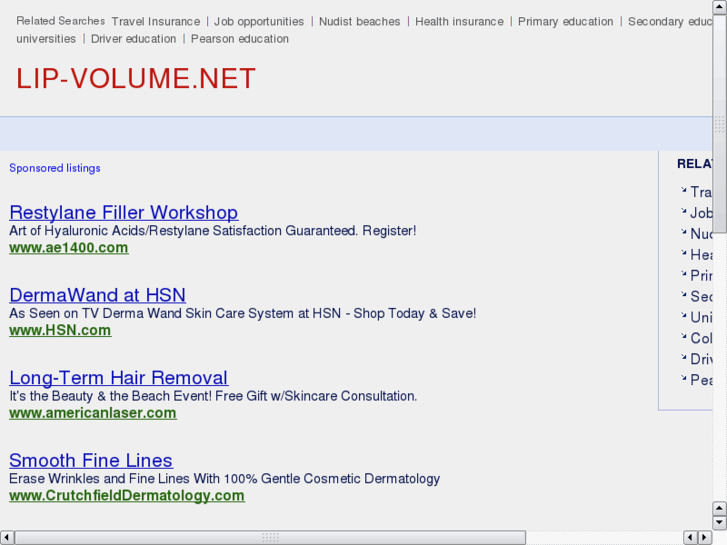This screenshot has width=727, height=545.
Task: Click the arrow bullet beside sidebar Tra...
Action: pyautogui.click(x=683, y=190)
